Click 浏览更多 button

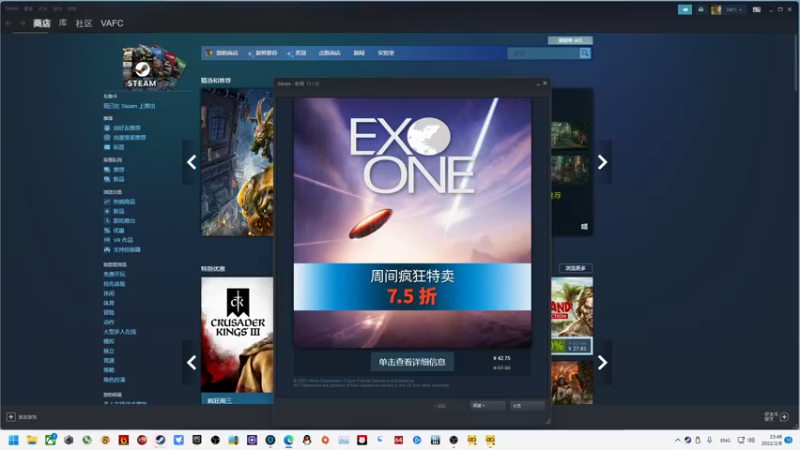click(576, 268)
